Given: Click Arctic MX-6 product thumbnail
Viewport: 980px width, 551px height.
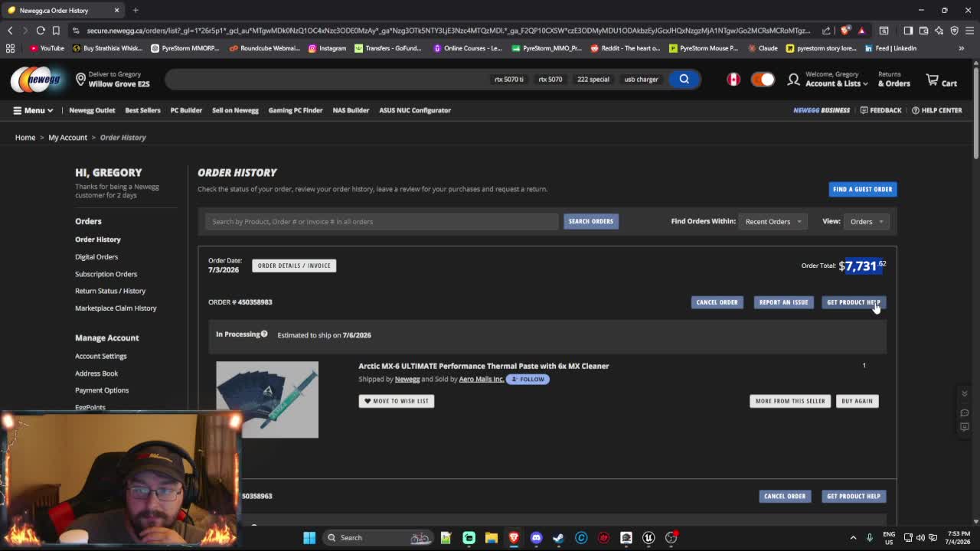Looking at the screenshot, I should pyautogui.click(x=267, y=399).
